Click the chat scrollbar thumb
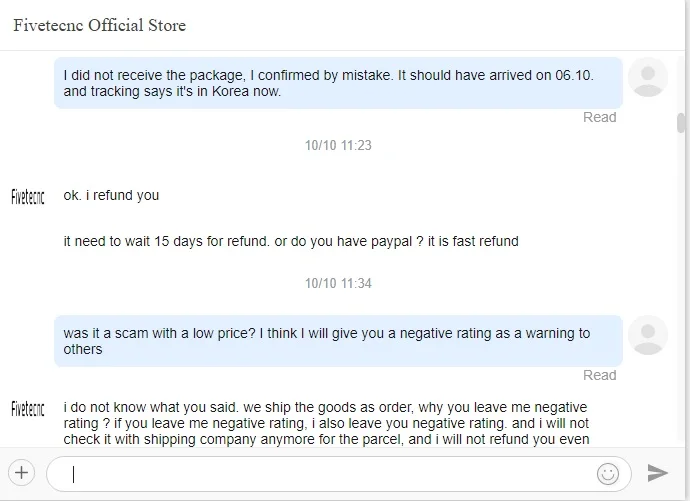Image resolution: width=690 pixels, height=501 pixels. coord(681,123)
